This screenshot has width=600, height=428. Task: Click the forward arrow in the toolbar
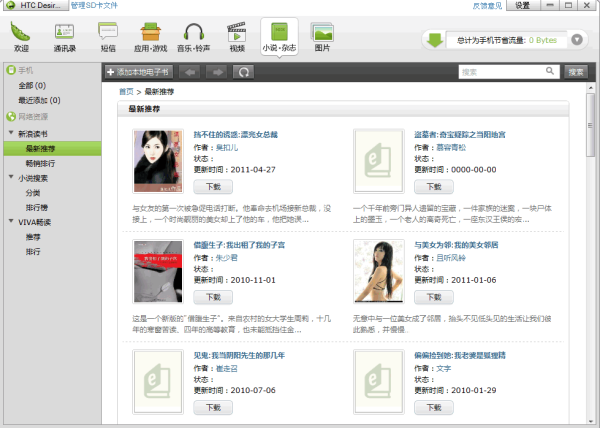pyautogui.click(x=218, y=72)
